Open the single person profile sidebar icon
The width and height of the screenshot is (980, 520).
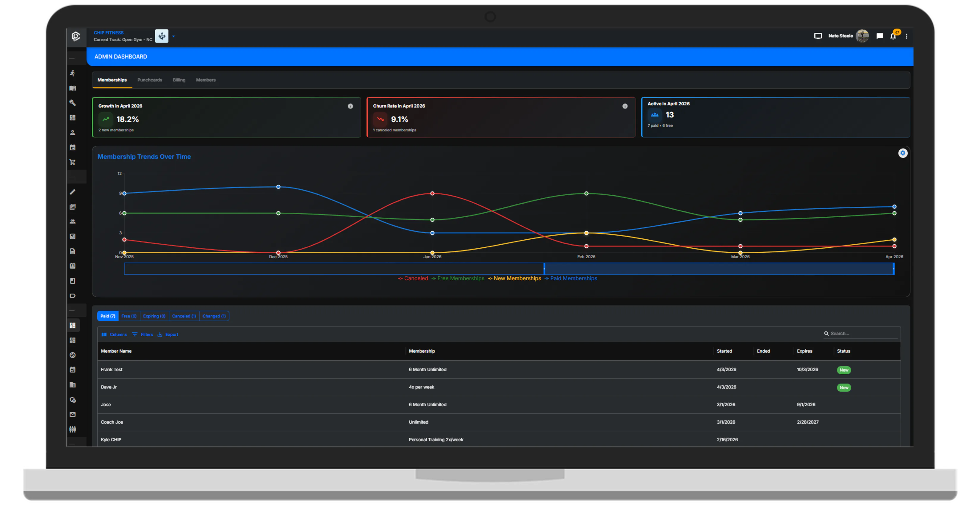(73, 133)
